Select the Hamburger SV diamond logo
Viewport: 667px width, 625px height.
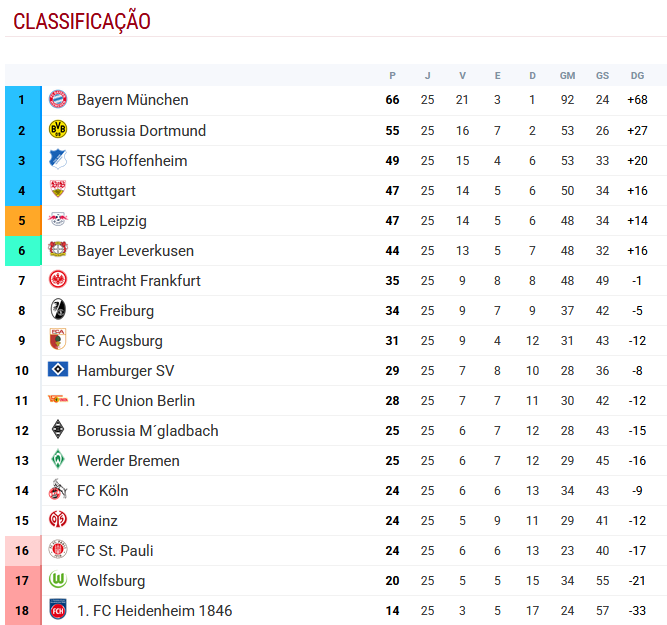click(x=58, y=370)
